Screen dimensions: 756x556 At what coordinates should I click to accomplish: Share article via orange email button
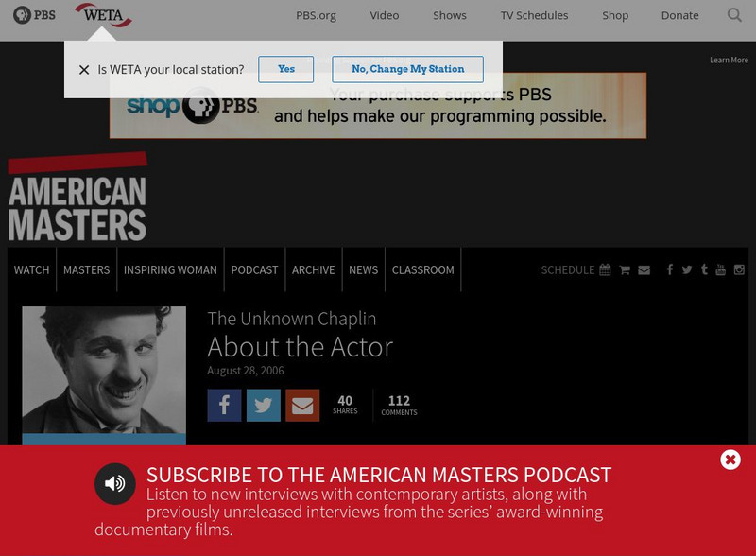click(x=302, y=406)
